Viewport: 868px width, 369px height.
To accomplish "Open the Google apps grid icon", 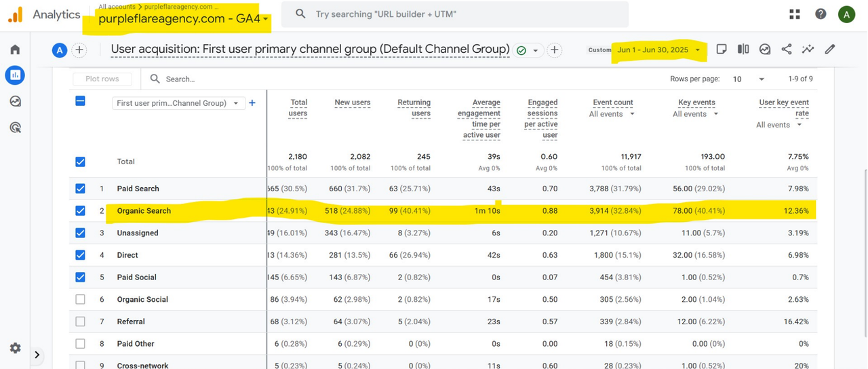I will (x=795, y=14).
